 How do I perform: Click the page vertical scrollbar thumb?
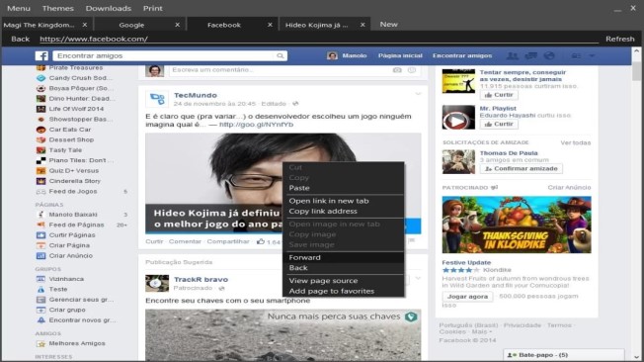coord(637,71)
